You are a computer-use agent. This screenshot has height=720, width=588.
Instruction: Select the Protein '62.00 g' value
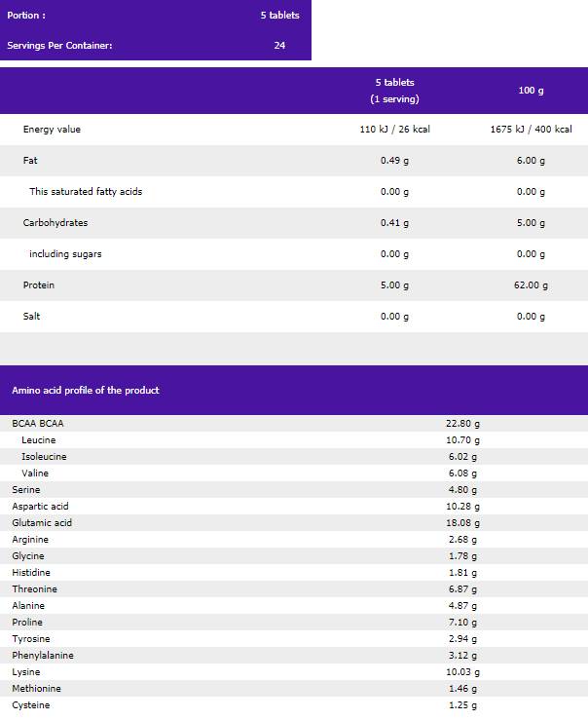(531, 285)
